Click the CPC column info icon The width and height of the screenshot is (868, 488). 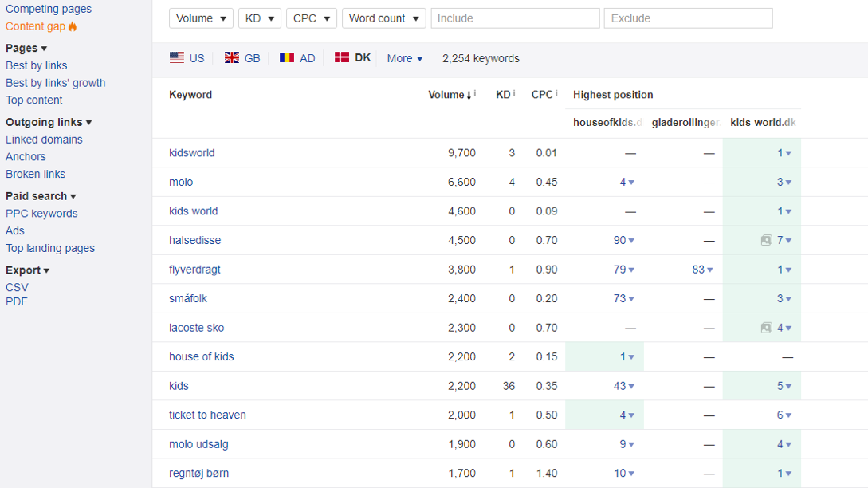(x=556, y=94)
